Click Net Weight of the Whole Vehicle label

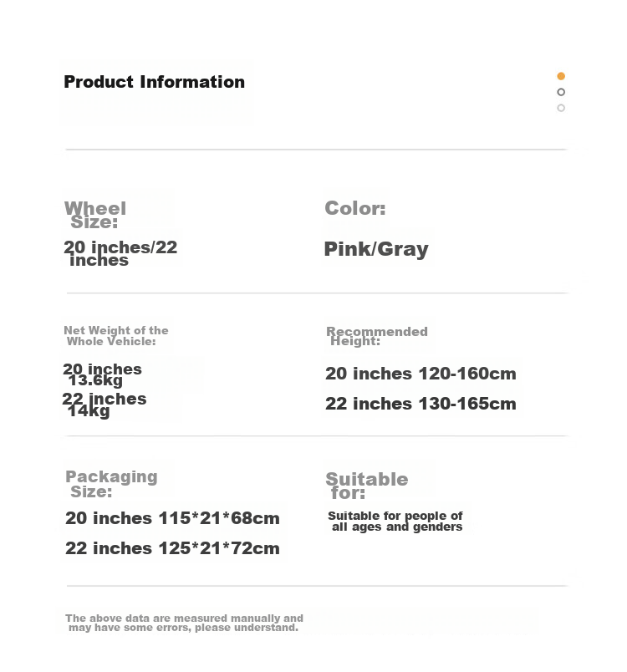pos(115,335)
